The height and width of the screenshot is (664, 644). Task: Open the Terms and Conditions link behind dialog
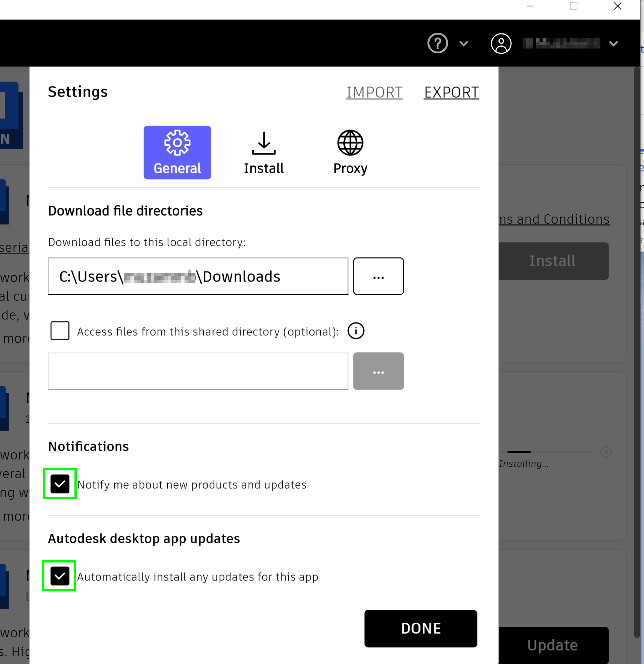554,219
